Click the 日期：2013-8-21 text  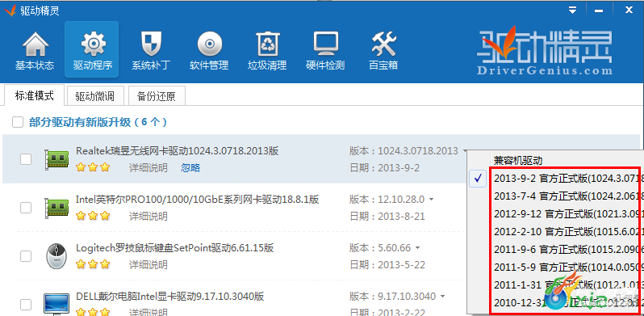(x=387, y=216)
